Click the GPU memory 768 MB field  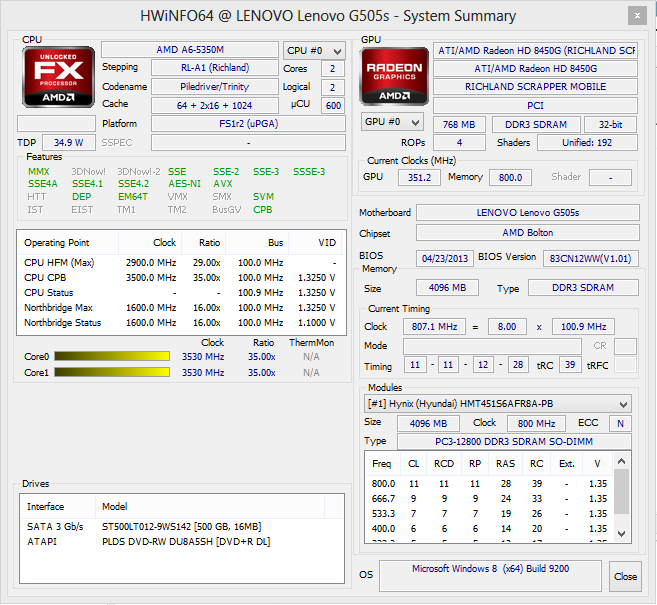pos(459,124)
